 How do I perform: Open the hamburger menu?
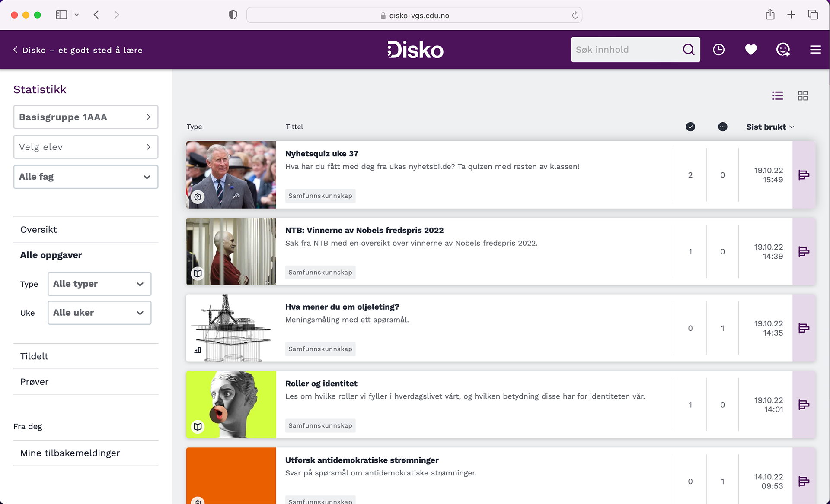(x=815, y=50)
